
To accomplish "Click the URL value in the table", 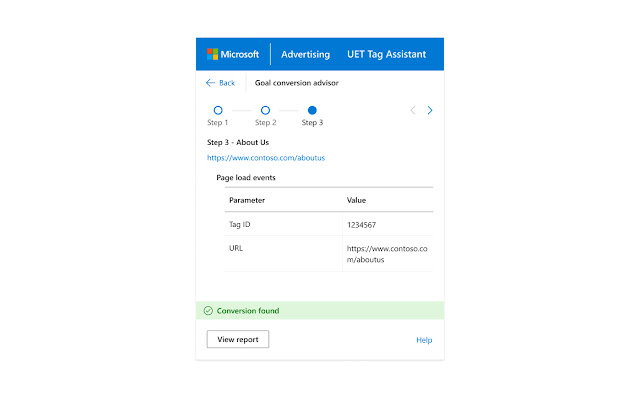I will coord(387,254).
